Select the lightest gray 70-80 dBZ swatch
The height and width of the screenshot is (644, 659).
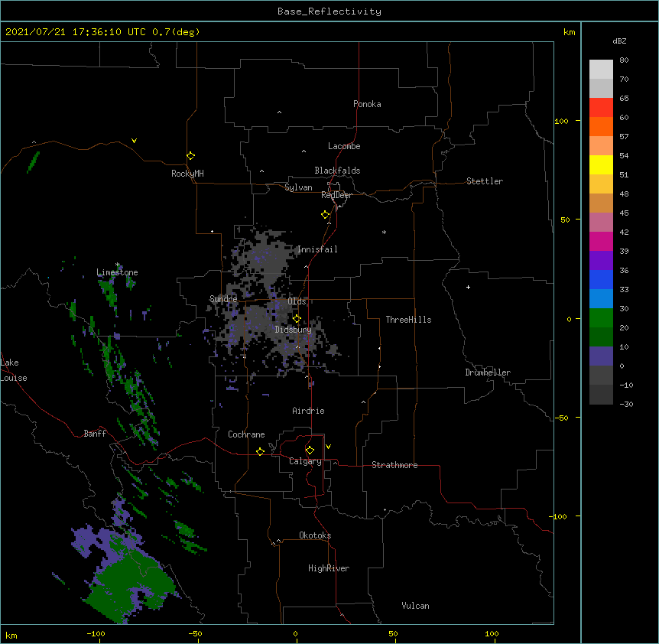pos(601,70)
